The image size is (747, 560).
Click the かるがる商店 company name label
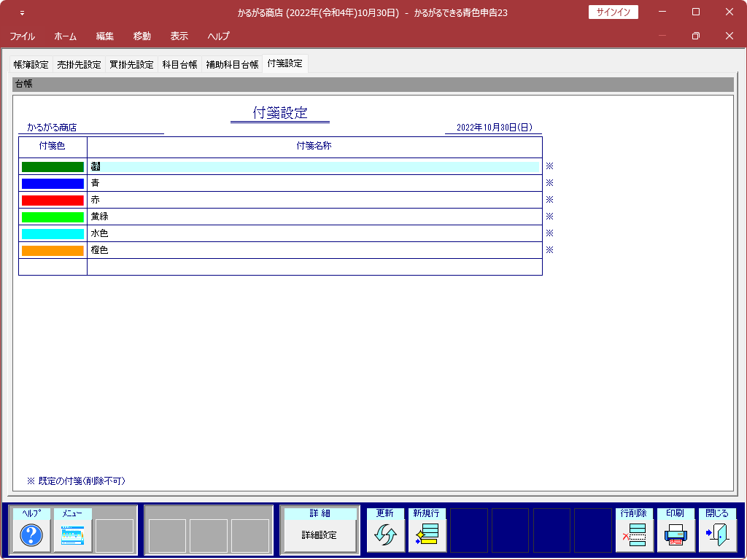pyautogui.click(x=52, y=128)
